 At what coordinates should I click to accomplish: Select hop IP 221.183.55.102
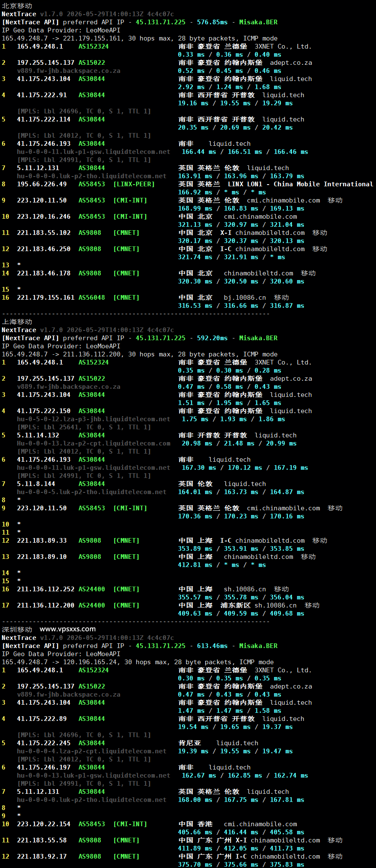point(44,233)
